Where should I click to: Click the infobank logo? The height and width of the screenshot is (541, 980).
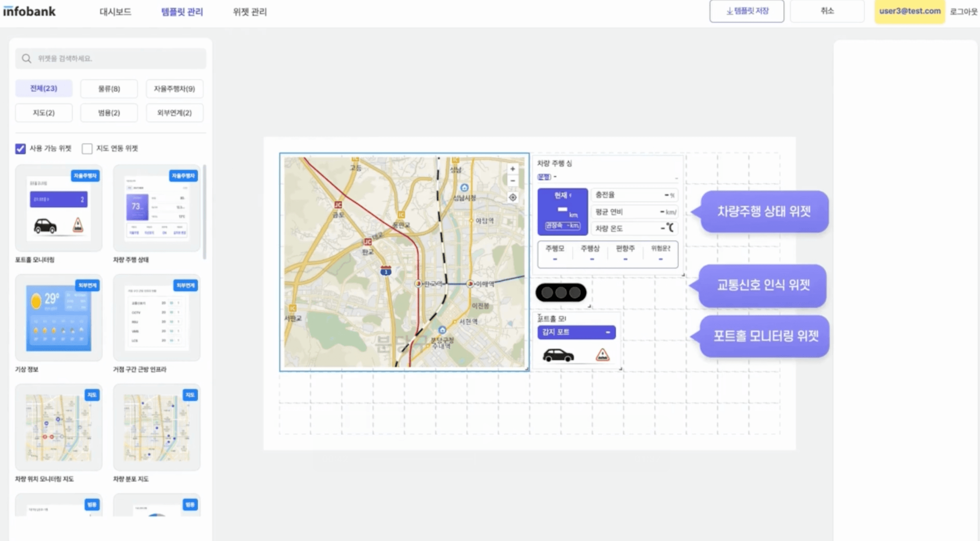point(29,11)
